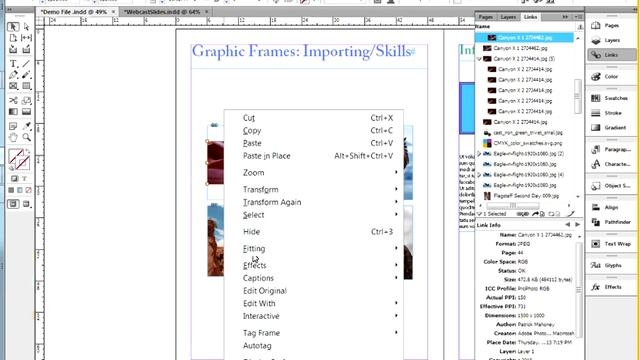640x360 pixels.
Task: Choose Autotag from context menu
Action: [x=313, y=346]
